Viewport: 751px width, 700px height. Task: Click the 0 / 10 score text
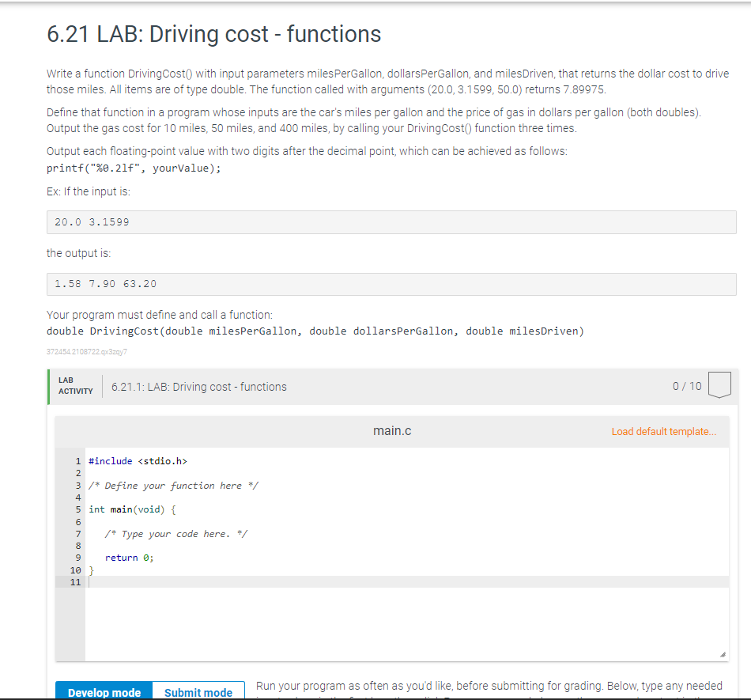(x=687, y=386)
